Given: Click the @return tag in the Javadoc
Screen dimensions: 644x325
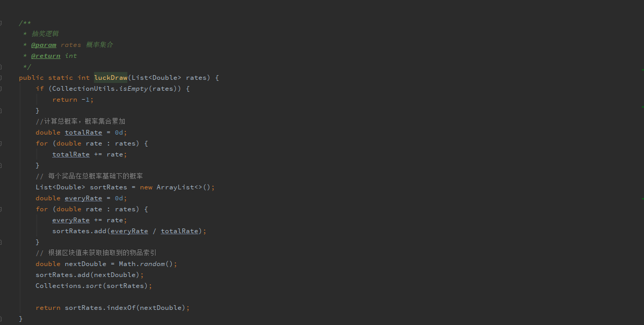Looking at the screenshot, I should (x=45, y=56).
